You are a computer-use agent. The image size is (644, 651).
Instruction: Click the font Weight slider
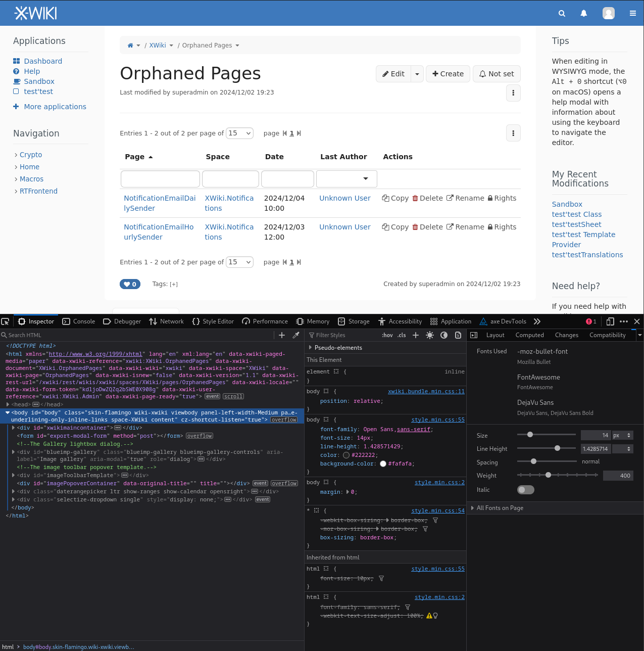click(558, 475)
